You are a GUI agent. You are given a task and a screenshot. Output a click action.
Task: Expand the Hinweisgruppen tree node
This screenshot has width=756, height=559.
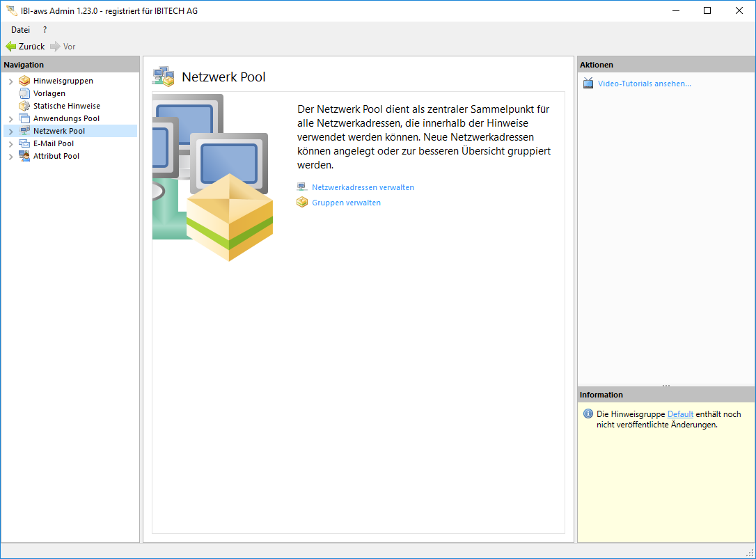pos(10,81)
